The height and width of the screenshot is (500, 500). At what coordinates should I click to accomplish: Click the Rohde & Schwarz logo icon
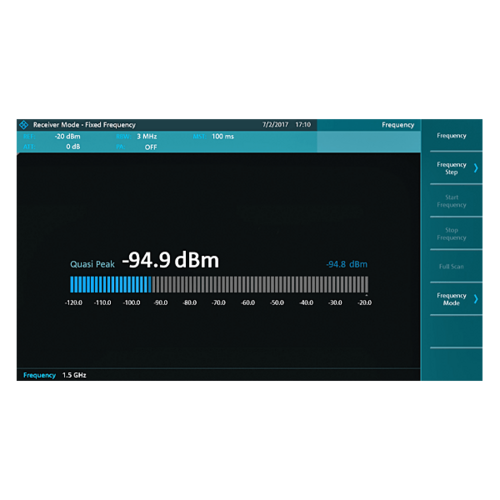point(24,125)
